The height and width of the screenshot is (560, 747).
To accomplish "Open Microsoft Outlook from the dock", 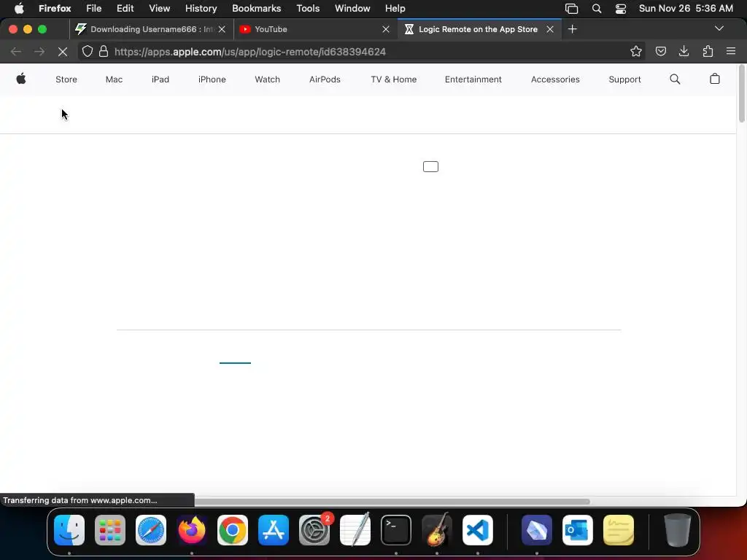I will (578, 530).
